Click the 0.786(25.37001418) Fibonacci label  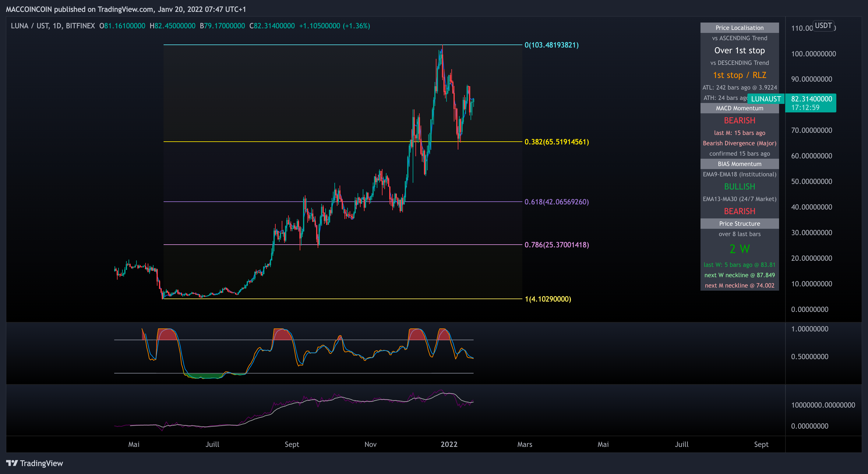pos(556,245)
